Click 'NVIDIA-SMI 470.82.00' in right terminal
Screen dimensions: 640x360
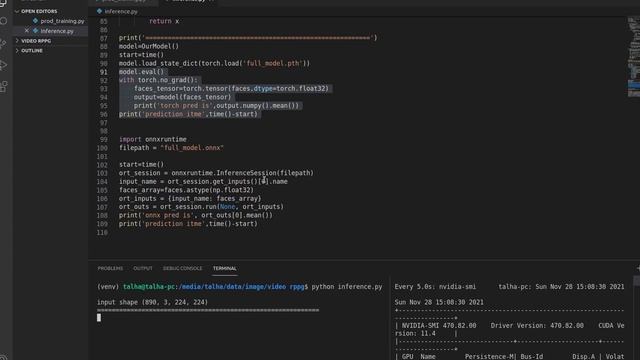[x=439, y=326]
